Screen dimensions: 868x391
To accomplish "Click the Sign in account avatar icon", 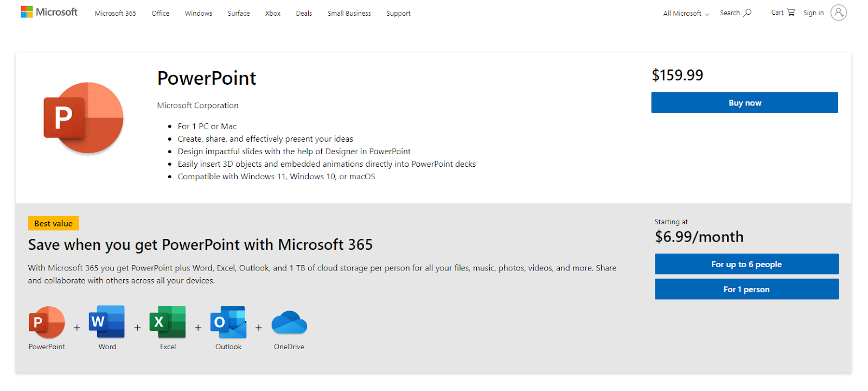I will pos(839,12).
